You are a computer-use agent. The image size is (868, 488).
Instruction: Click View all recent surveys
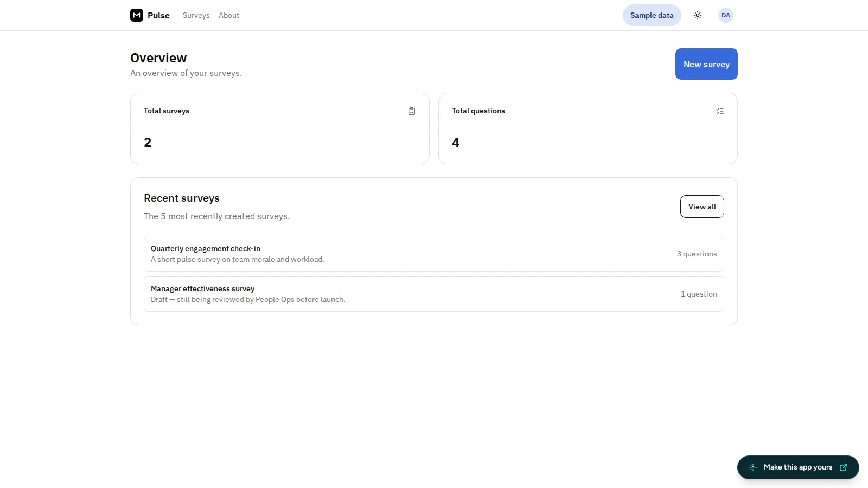click(x=702, y=207)
